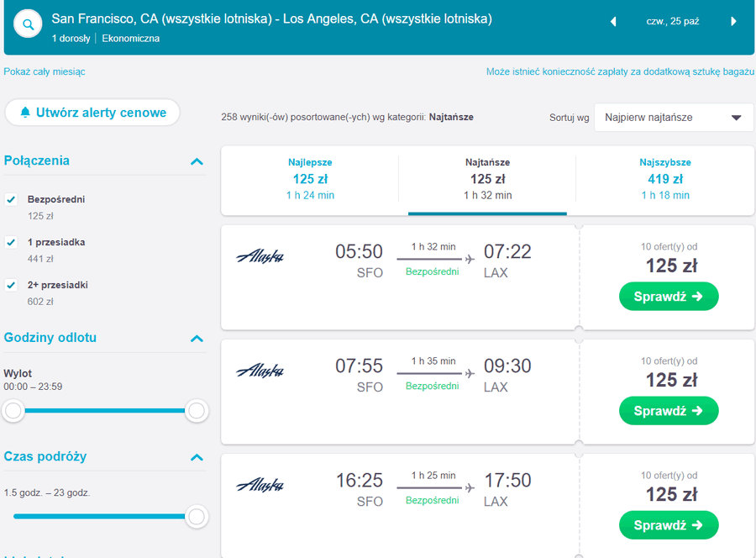Click the magnifier search icon in header
Image resolution: width=756 pixels, height=558 pixels.
(x=29, y=24)
